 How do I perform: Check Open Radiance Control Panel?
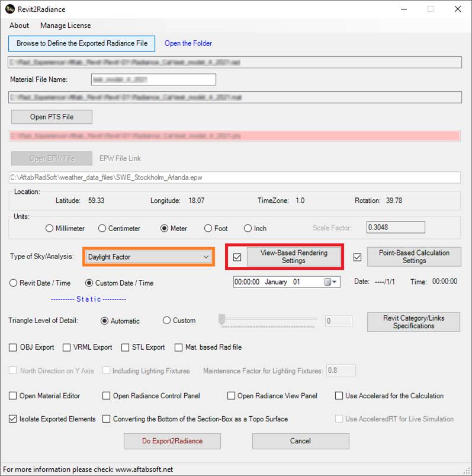tap(106, 396)
